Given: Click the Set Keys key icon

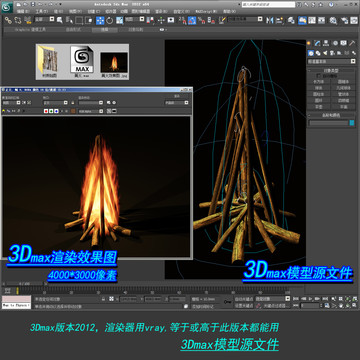Looking at the screenshot, I should click(227, 302).
